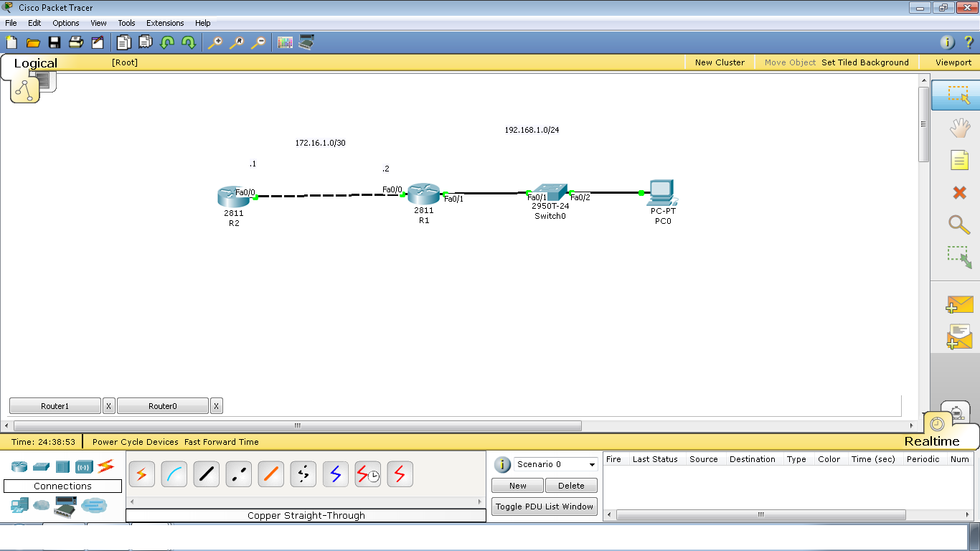Choose the Serial DCE cable with clock
980x551 pixels.
[x=368, y=474]
